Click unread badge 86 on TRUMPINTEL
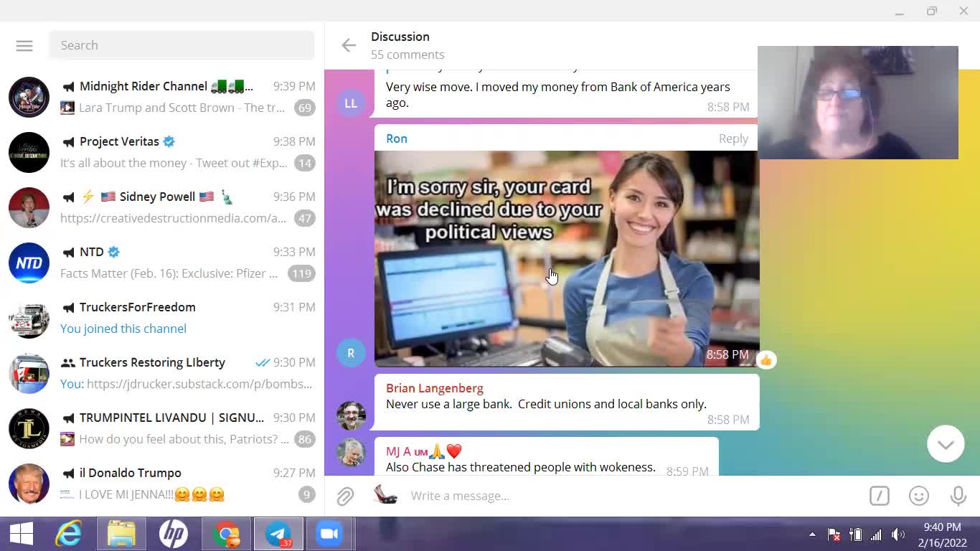 (305, 439)
